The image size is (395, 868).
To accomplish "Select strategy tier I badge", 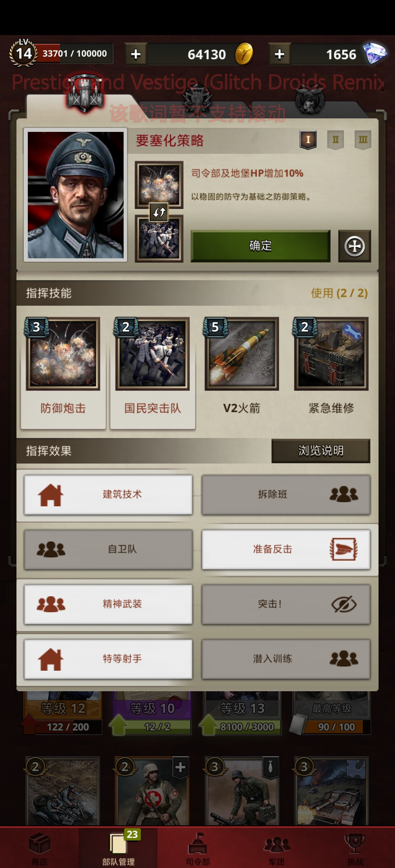I will click(308, 140).
